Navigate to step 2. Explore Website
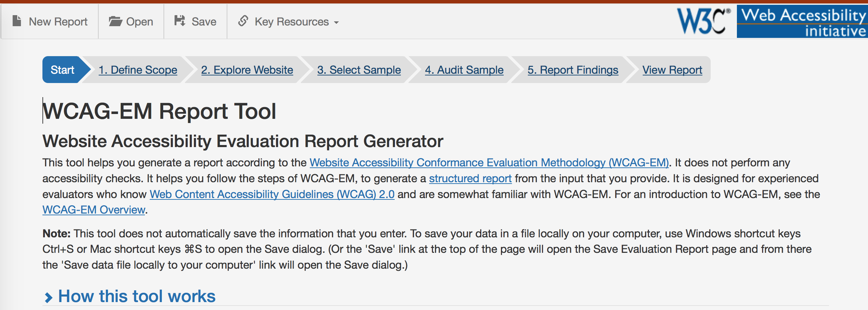 [247, 70]
